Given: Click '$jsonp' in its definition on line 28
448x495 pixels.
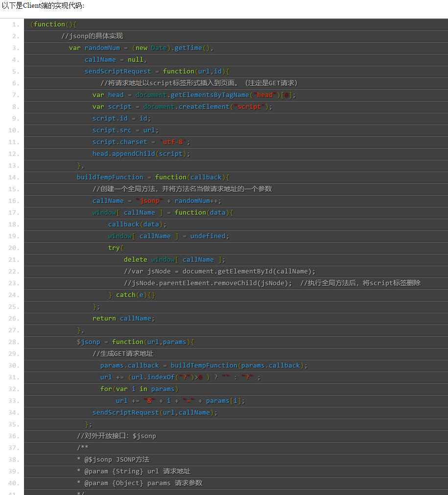Looking at the screenshot, I should tap(88, 342).
